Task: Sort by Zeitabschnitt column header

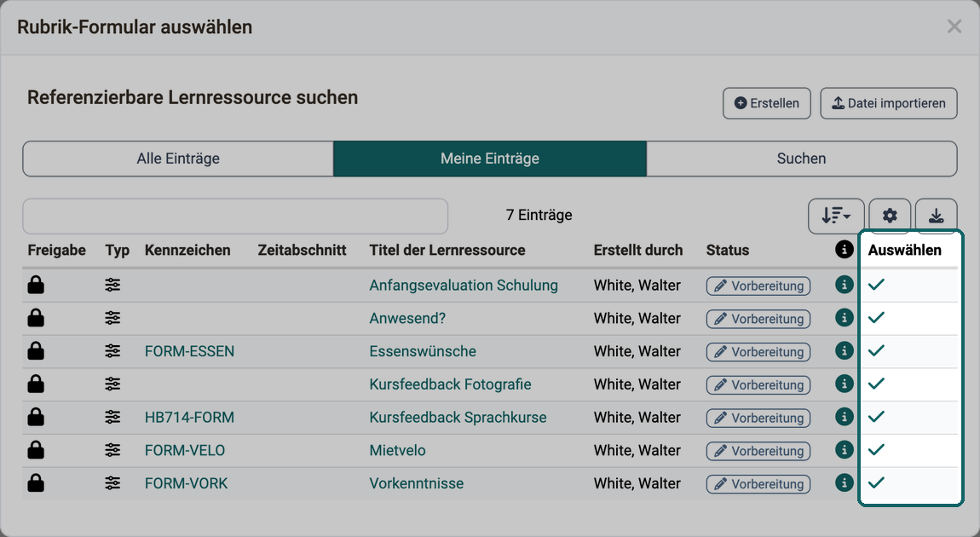Action: [x=302, y=250]
